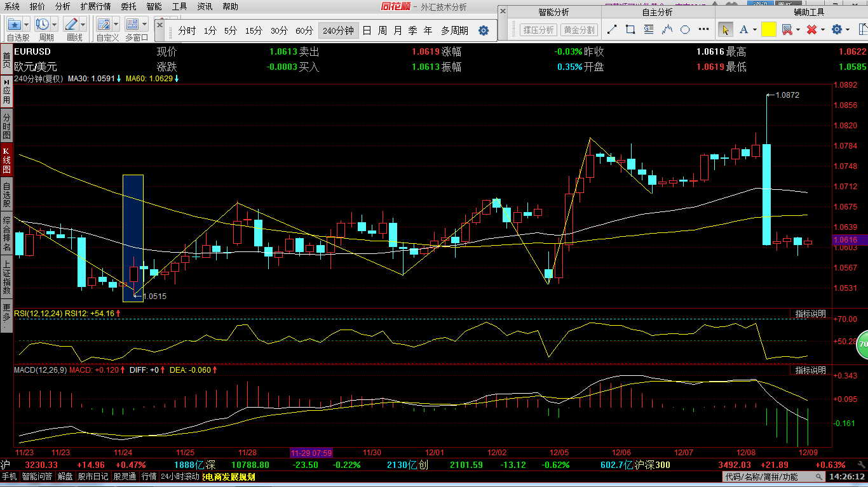Expand the 多窗口 dropdown arrow
868x487 pixels.
[x=144, y=24]
